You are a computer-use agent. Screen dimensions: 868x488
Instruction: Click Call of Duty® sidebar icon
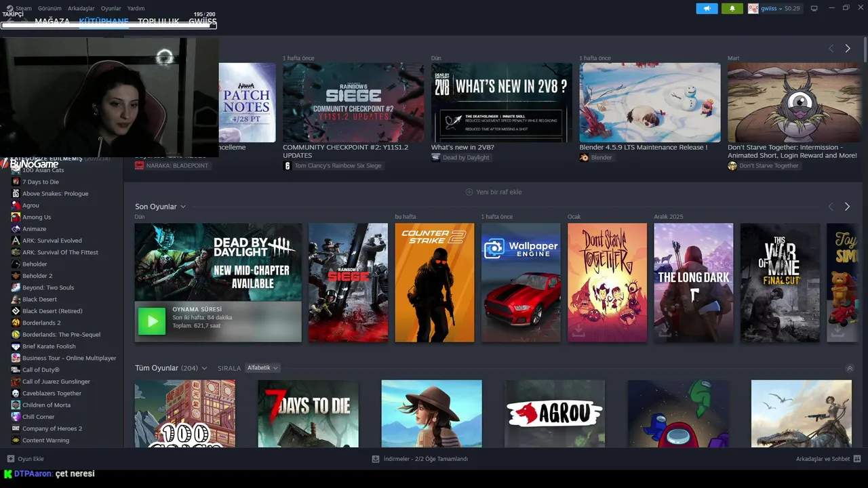click(16, 369)
